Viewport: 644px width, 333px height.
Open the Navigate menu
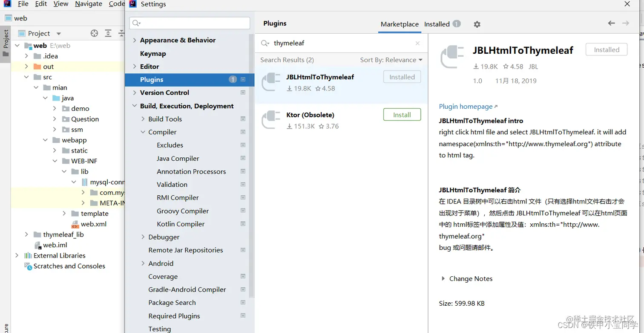coord(89,4)
